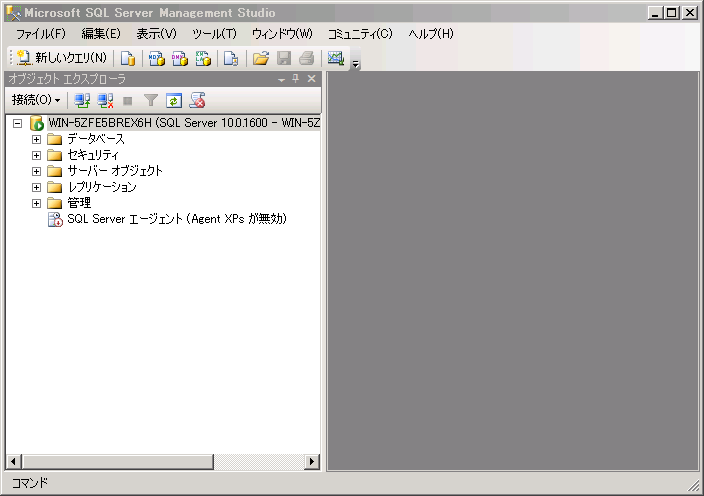Screen dimensions: 704x496
Task: Open the コミュニティ(C) menu
Action: point(360,34)
